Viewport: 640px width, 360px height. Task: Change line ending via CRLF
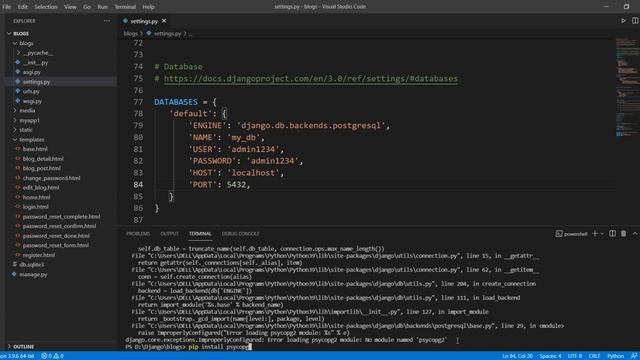pyautogui.click(x=594, y=356)
